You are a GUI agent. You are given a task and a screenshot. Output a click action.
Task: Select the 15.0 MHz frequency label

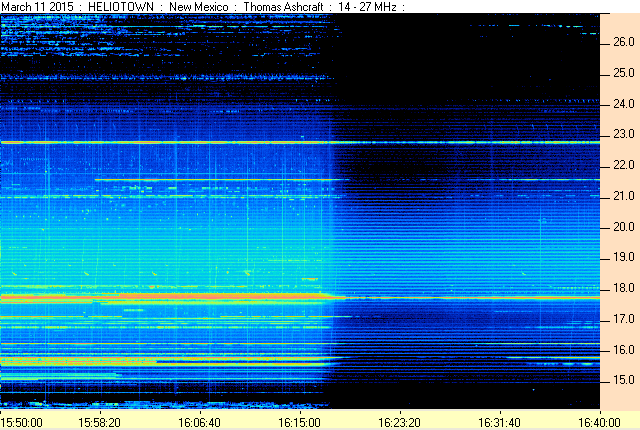[x=624, y=380]
